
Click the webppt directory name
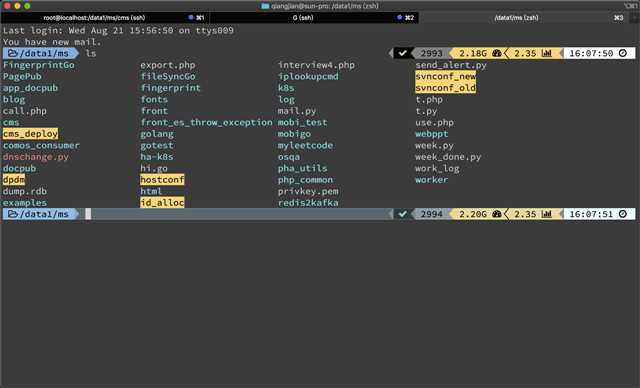coord(432,133)
